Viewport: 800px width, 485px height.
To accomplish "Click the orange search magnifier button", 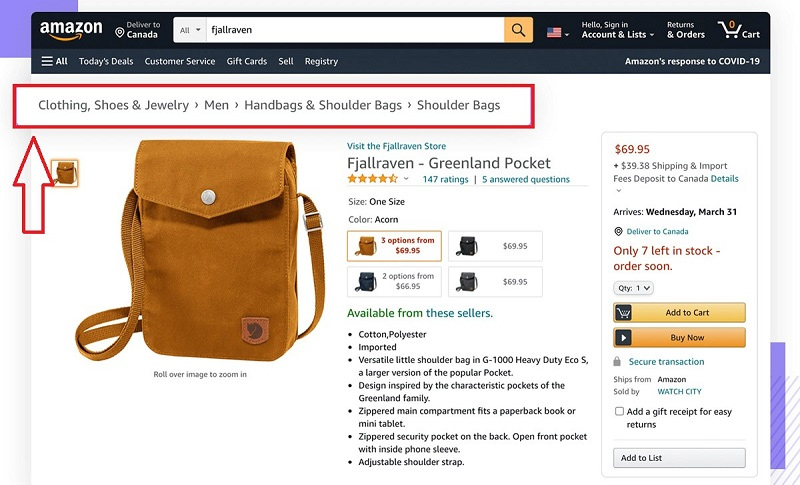I will pos(518,30).
